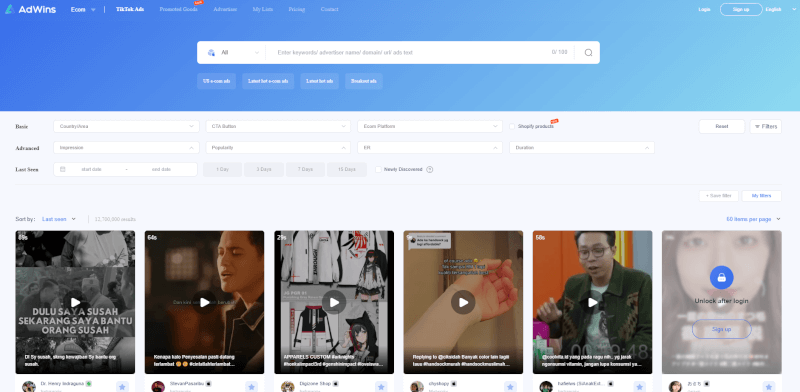Viewport: 800px width, 392px height.
Task: Open the Country/Area dropdown
Action: click(126, 126)
